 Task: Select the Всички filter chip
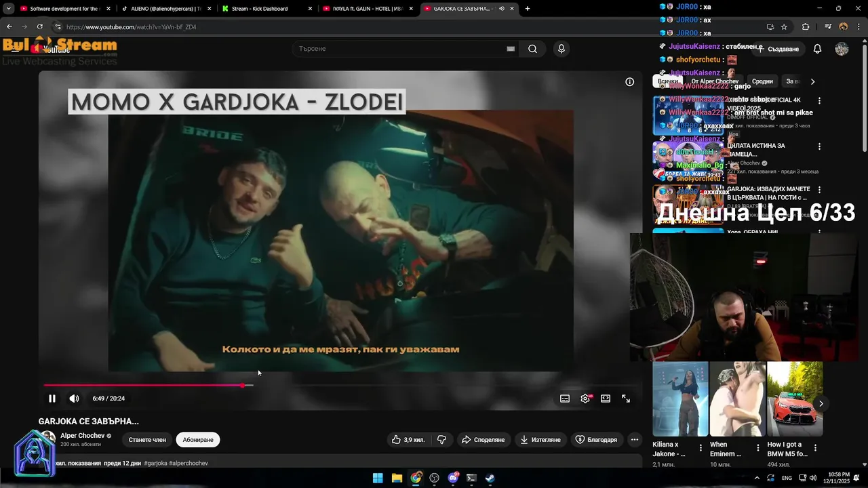[x=668, y=81]
